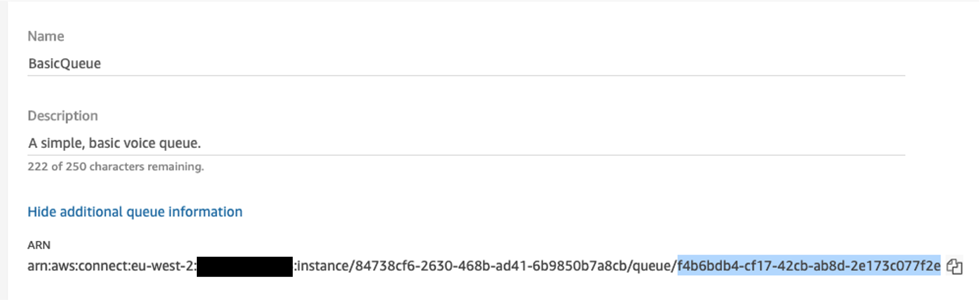Image resolution: width=980 pixels, height=300 pixels.
Task: Copy the queue ARN with the clipboard icon
Action: 954,266
